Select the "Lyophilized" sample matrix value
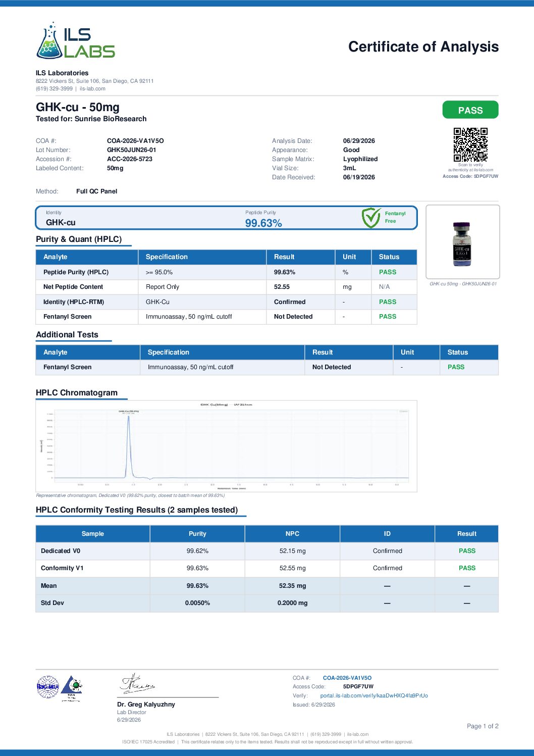Screen dimensions: 534x756 (x=360, y=159)
